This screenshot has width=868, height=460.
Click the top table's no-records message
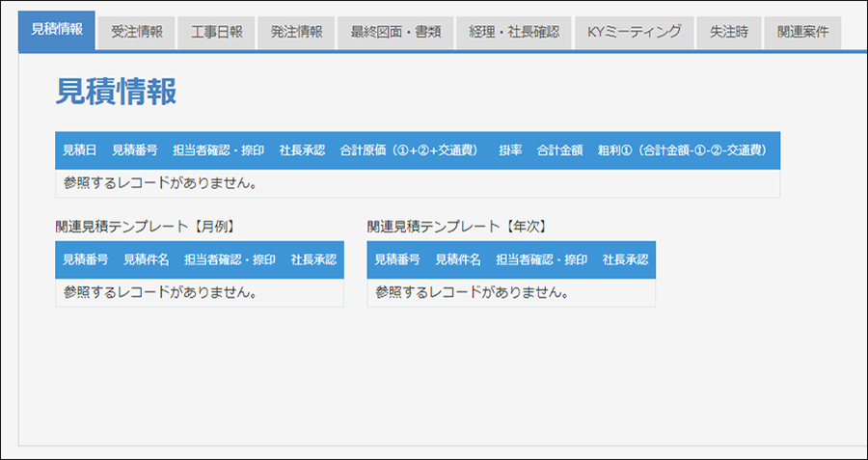(160, 183)
